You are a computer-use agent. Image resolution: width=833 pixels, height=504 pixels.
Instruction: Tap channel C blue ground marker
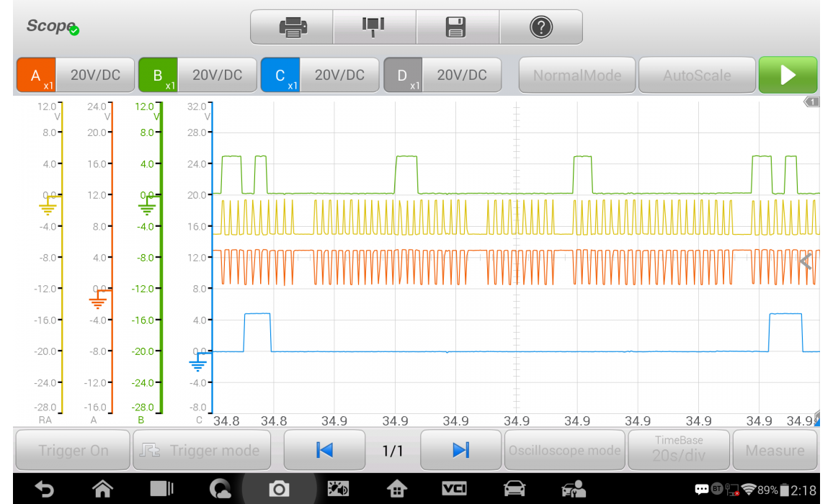(197, 364)
